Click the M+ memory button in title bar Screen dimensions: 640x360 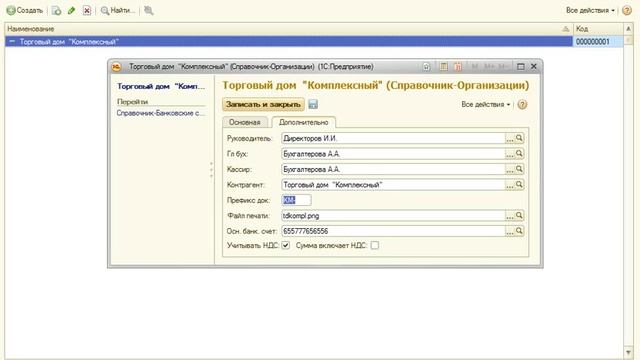489,67
